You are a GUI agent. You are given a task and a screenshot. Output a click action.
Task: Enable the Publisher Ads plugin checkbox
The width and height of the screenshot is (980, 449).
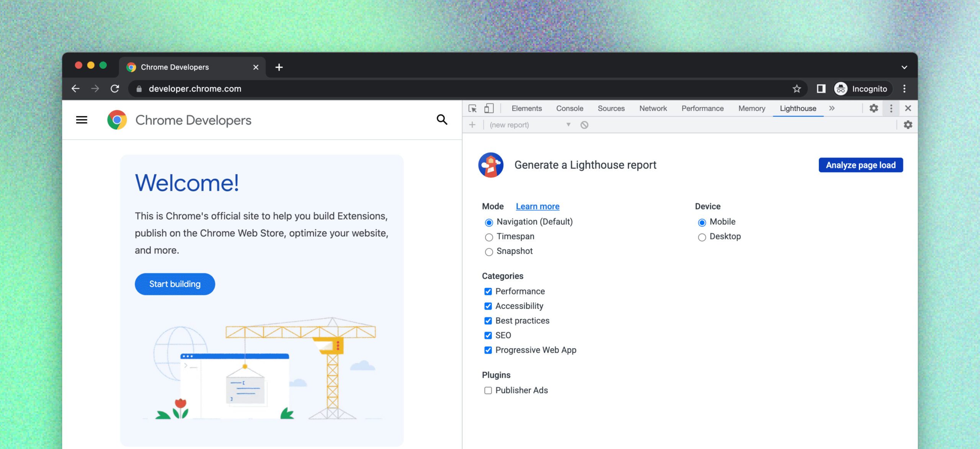(x=488, y=390)
